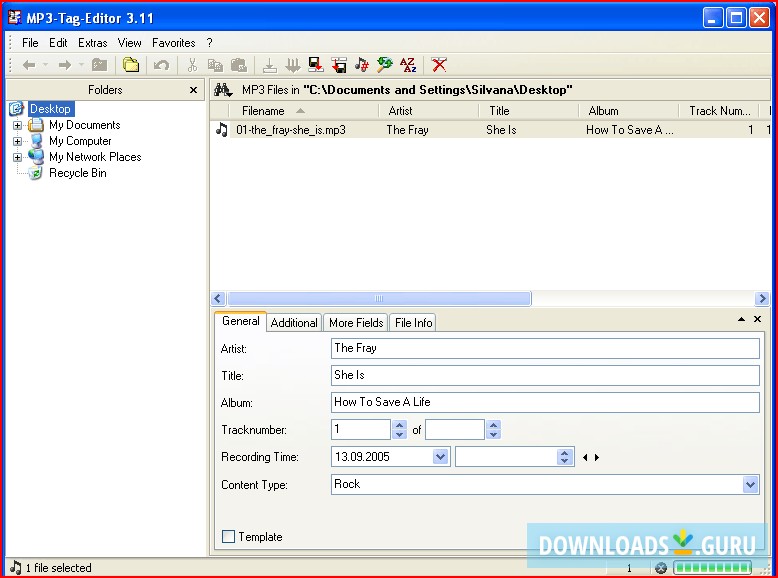The height and width of the screenshot is (578, 778).
Task: Close the tag editing panel
Action: (757, 319)
